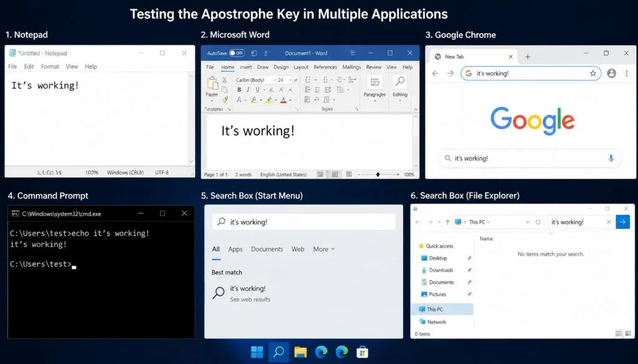Select the Apps tab in Start search
Screen dimensions: 638x364
(235, 249)
